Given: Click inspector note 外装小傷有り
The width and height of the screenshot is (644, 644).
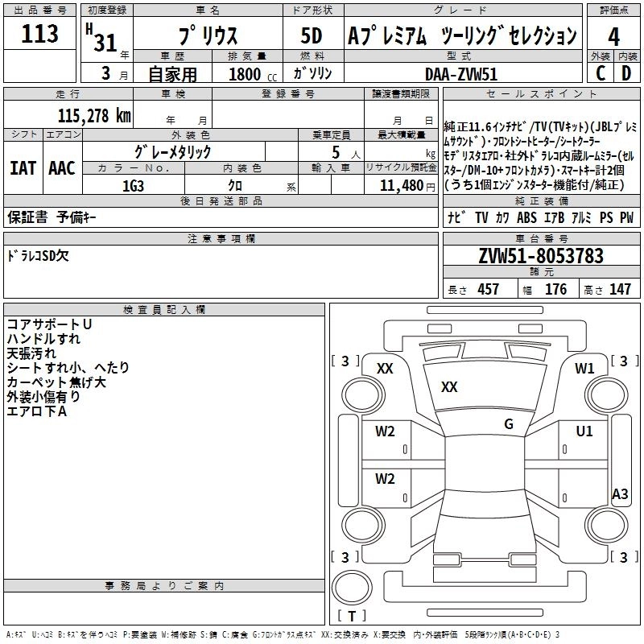Looking at the screenshot, I should [x=43, y=396].
